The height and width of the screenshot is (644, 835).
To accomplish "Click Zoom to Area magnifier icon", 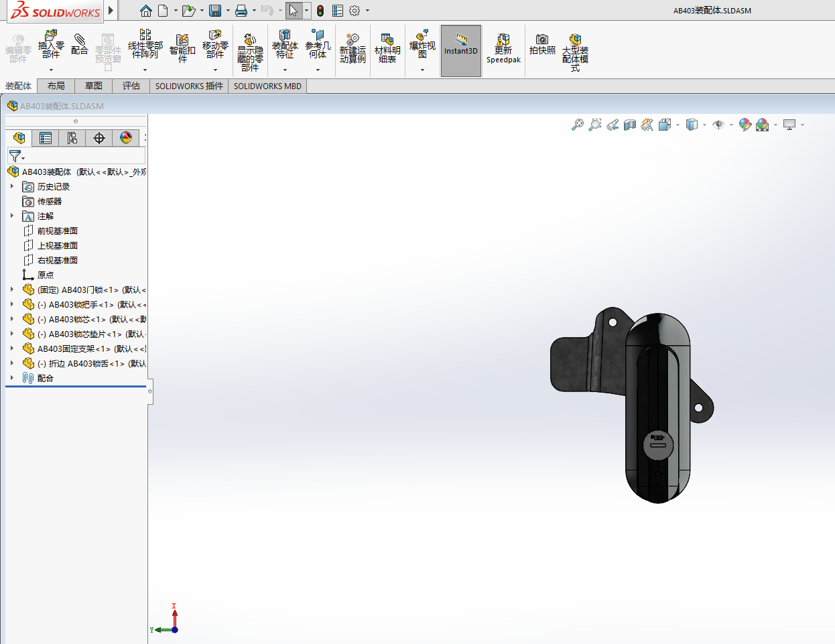I will tap(594, 125).
